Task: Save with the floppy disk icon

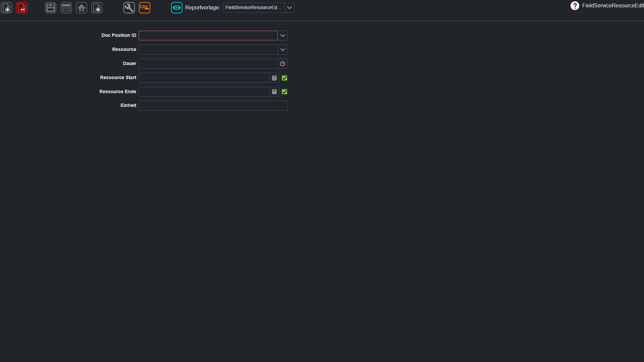Action: [x=51, y=8]
